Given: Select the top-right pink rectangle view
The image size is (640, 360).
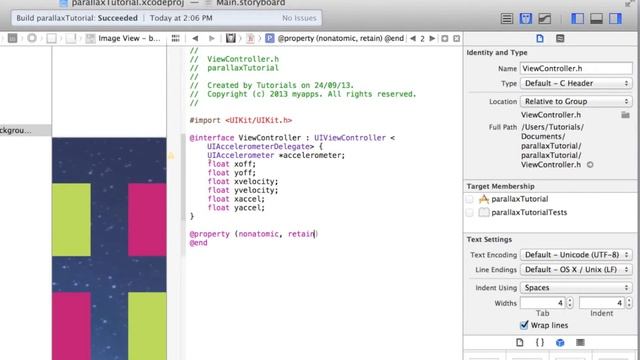Looking at the screenshot, I should click(x=147, y=220).
